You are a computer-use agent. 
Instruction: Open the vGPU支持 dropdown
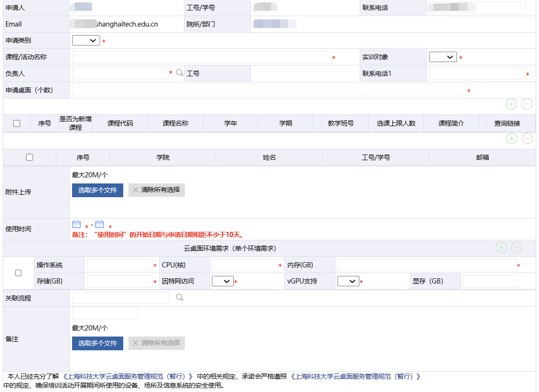pyautogui.click(x=348, y=282)
